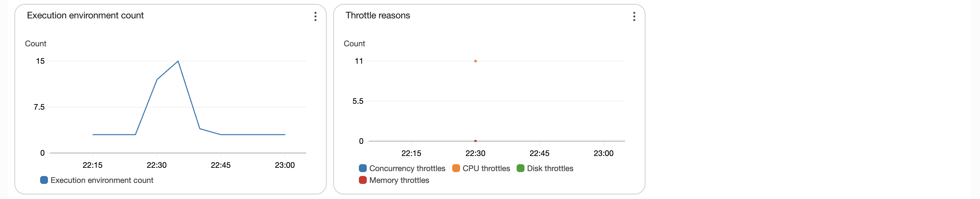This screenshot has width=980, height=199.
Task: Toggle the Concurrency throttles legend label
Action: point(407,168)
